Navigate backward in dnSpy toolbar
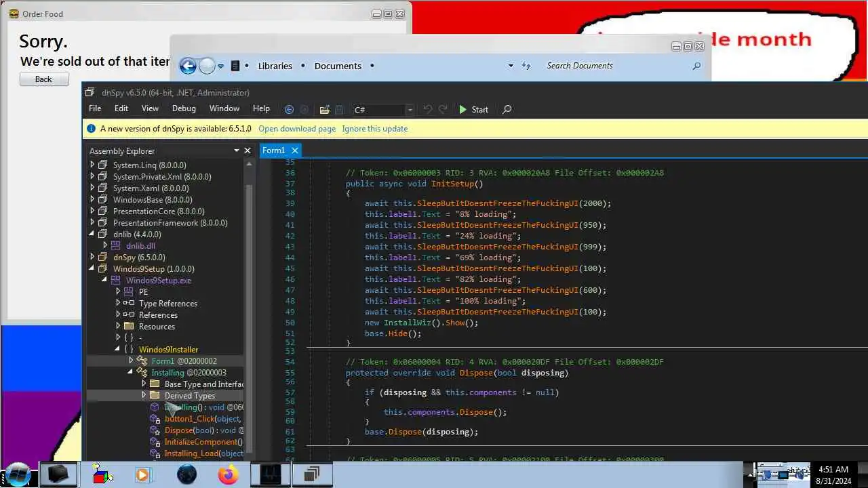The image size is (868, 488). click(x=289, y=109)
